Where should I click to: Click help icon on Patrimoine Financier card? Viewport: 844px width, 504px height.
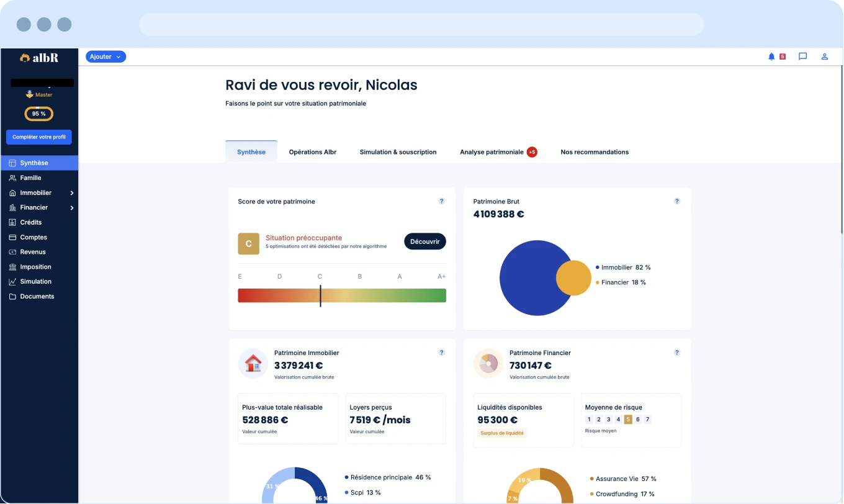click(x=677, y=353)
